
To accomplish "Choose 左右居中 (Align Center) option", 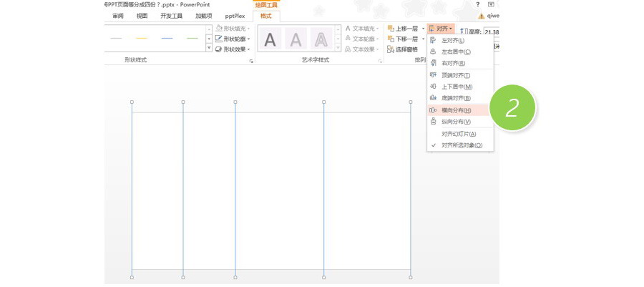I will click(x=455, y=52).
